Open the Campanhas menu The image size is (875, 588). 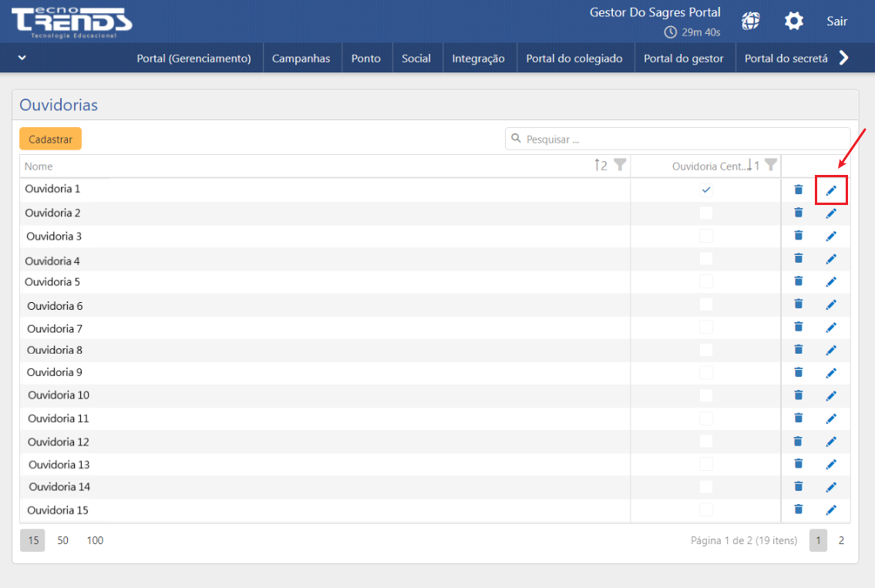tap(301, 59)
